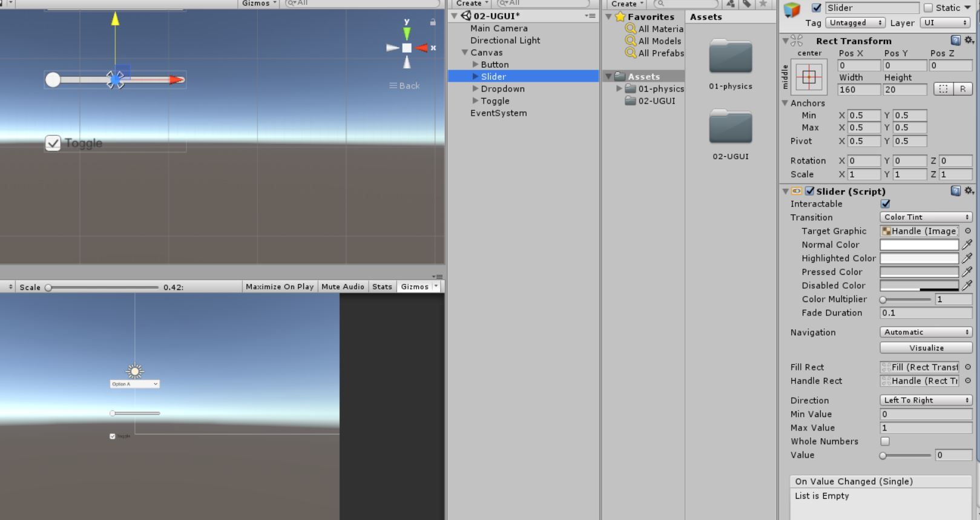Enable the Static checkbox
980x520 pixels.
929,8
